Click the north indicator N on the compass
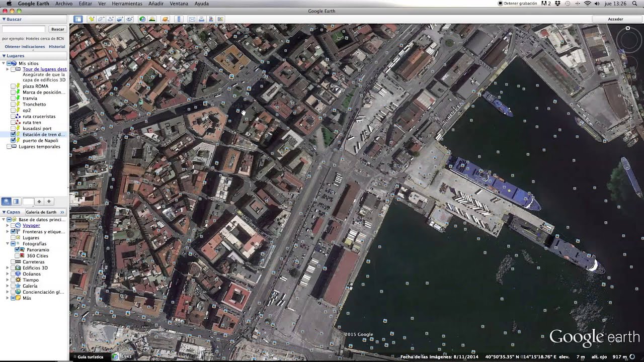644x362 pixels. [628, 29]
